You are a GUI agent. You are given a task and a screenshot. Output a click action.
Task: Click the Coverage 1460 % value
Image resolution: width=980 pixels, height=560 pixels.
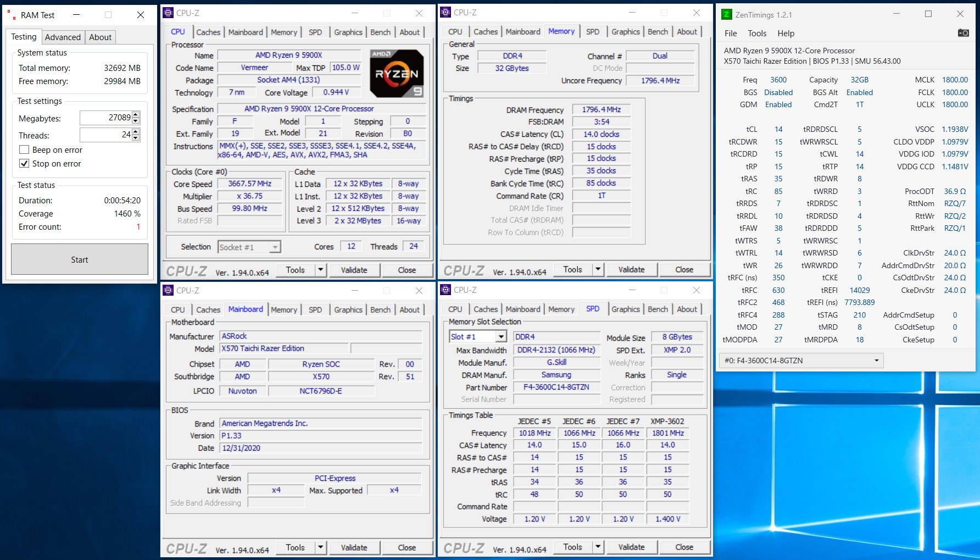(127, 213)
